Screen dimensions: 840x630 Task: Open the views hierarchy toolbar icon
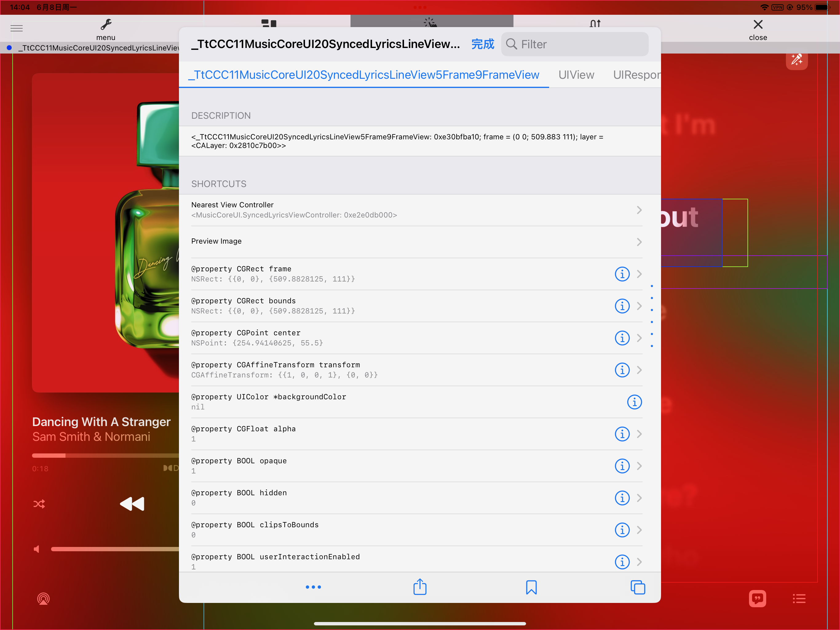[269, 24]
